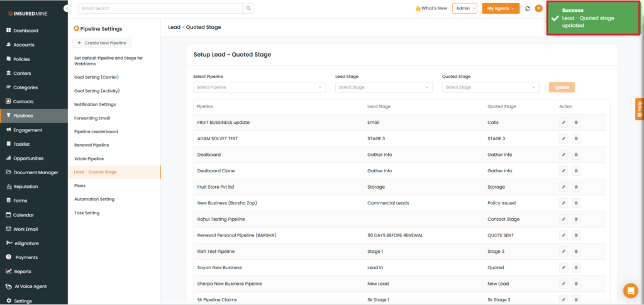Open the chat widget icon

(630, 291)
